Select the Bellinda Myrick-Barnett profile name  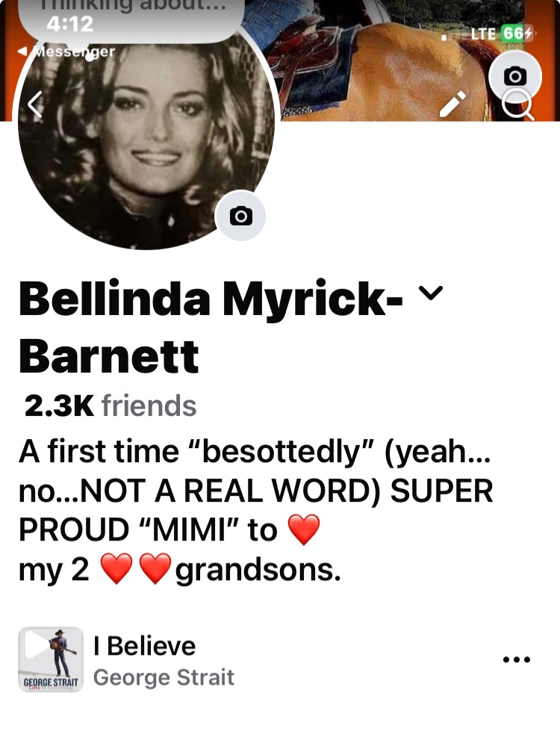[x=211, y=327]
